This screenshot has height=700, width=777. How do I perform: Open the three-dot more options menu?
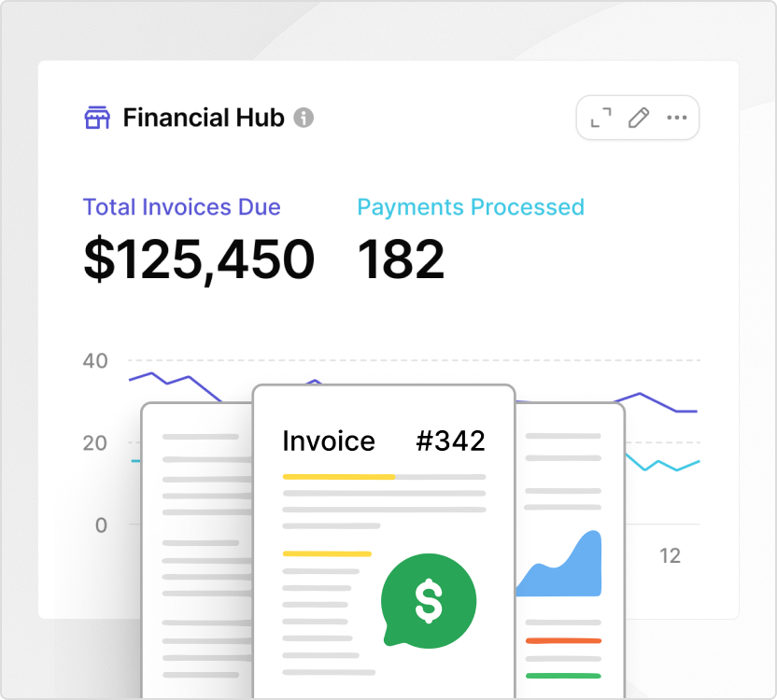point(676,118)
